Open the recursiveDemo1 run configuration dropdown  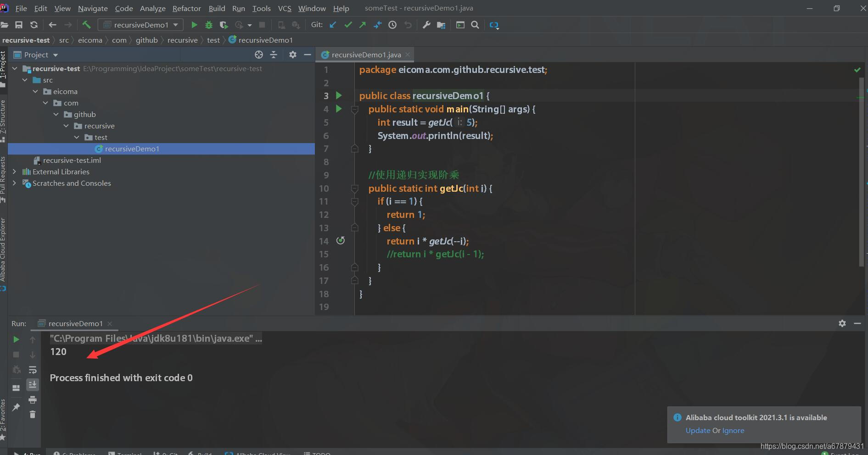coord(141,25)
